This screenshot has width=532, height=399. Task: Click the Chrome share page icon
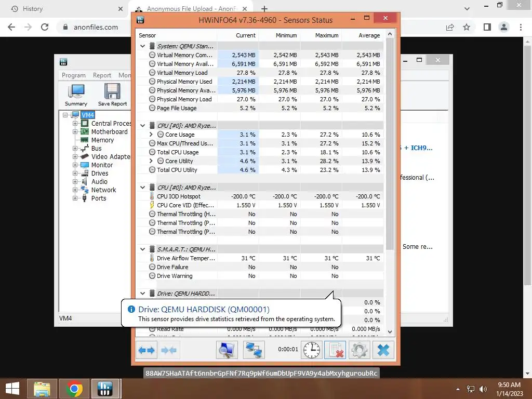click(450, 27)
